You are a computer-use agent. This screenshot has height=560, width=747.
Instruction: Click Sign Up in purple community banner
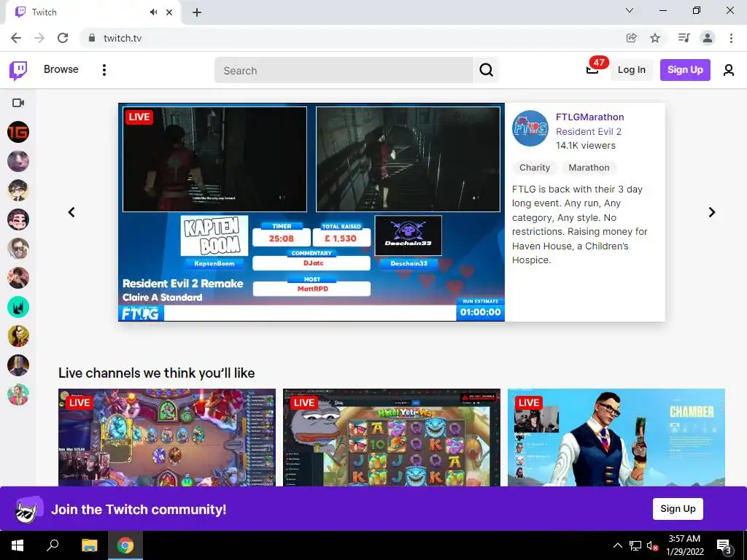pos(678,508)
